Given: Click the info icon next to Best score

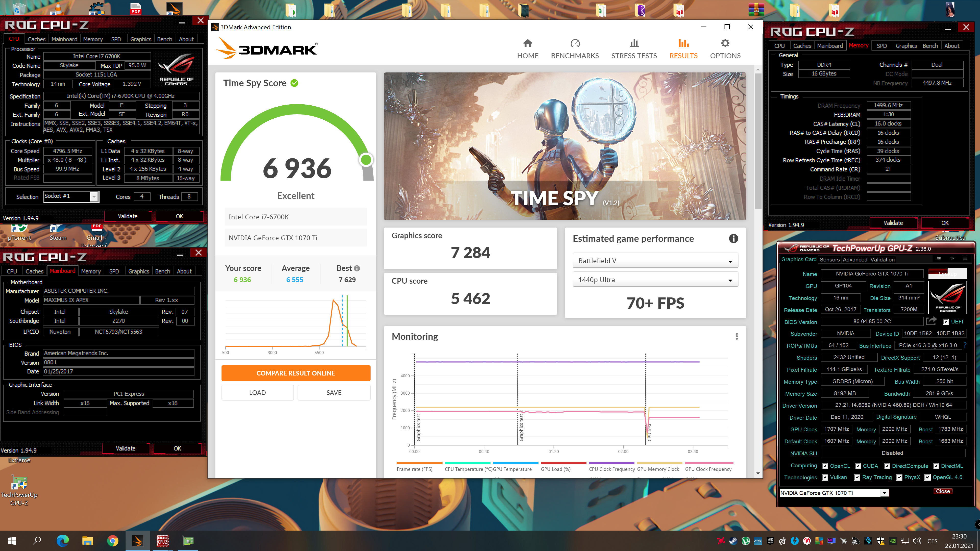Looking at the screenshot, I should 357,268.
